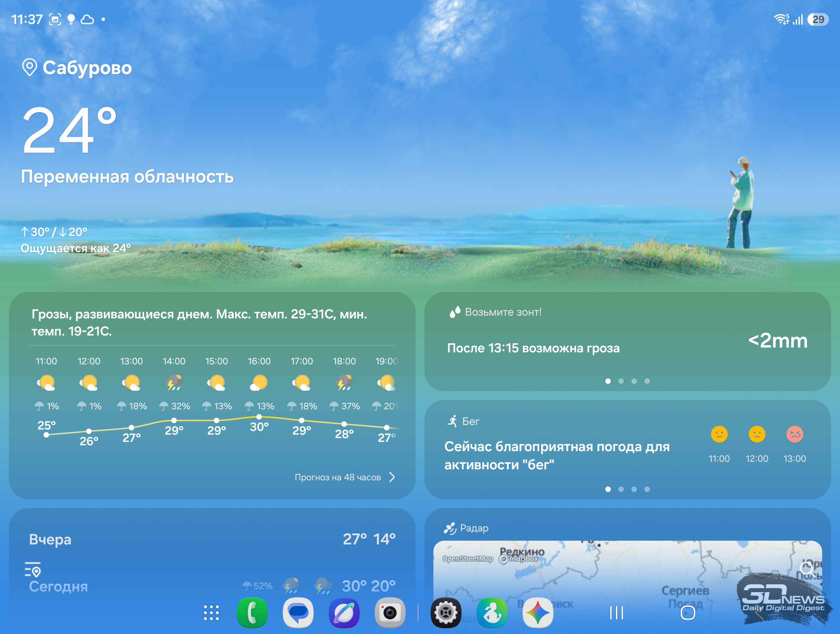
Task: Tap the <2mm precipitation amount
Action: (778, 341)
